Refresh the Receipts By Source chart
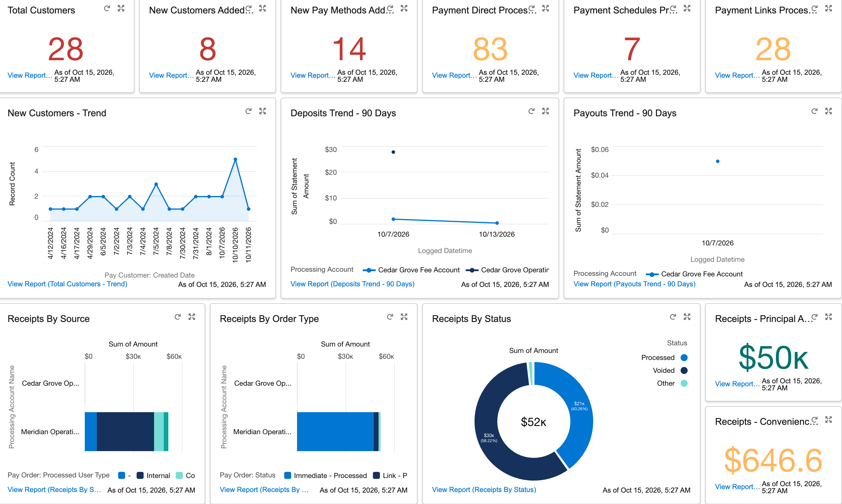842x504 pixels. coord(178,317)
